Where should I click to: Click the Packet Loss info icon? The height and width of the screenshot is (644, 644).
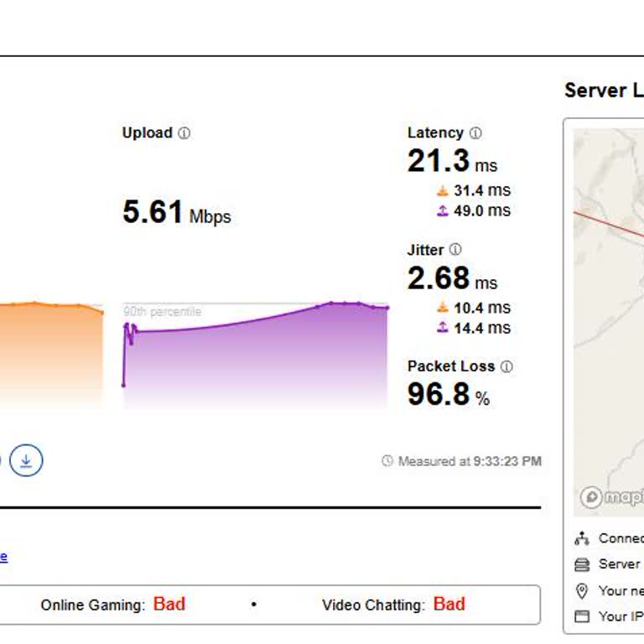[x=506, y=366]
